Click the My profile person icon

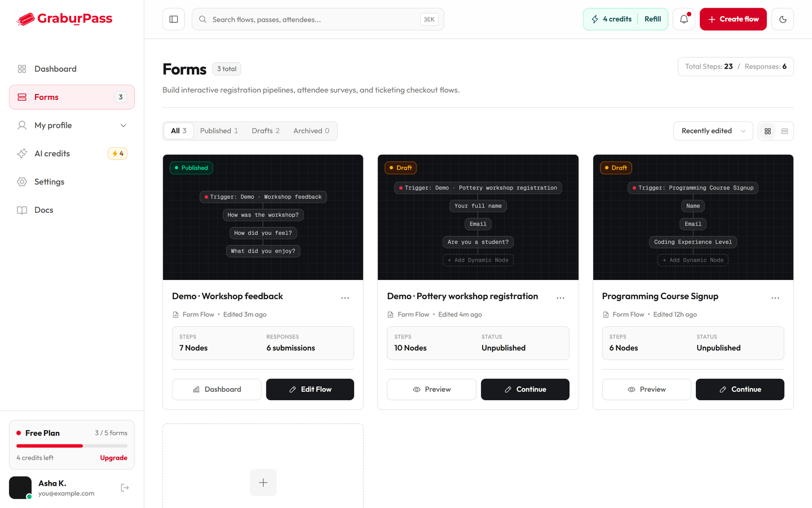tap(22, 125)
